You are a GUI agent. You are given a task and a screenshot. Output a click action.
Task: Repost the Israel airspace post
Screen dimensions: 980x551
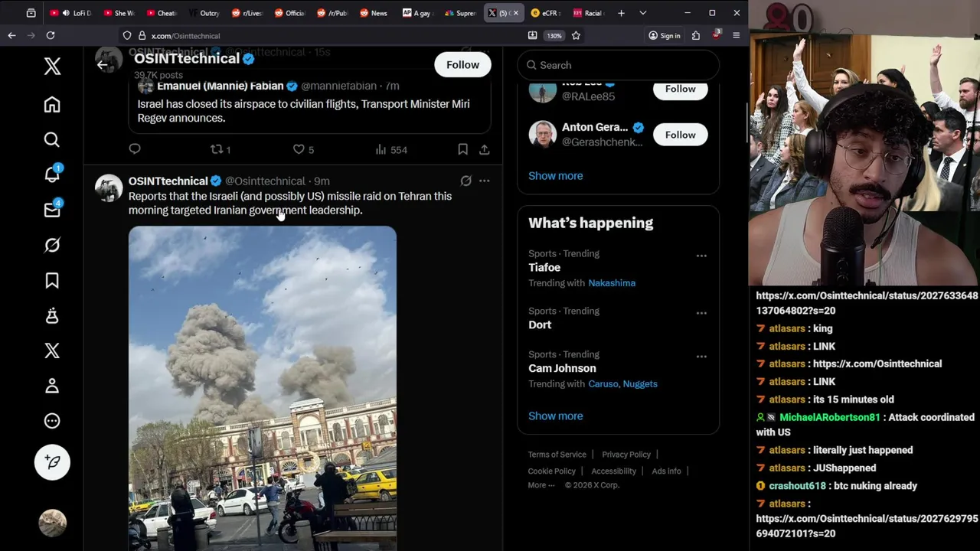[x=220, y=149]
